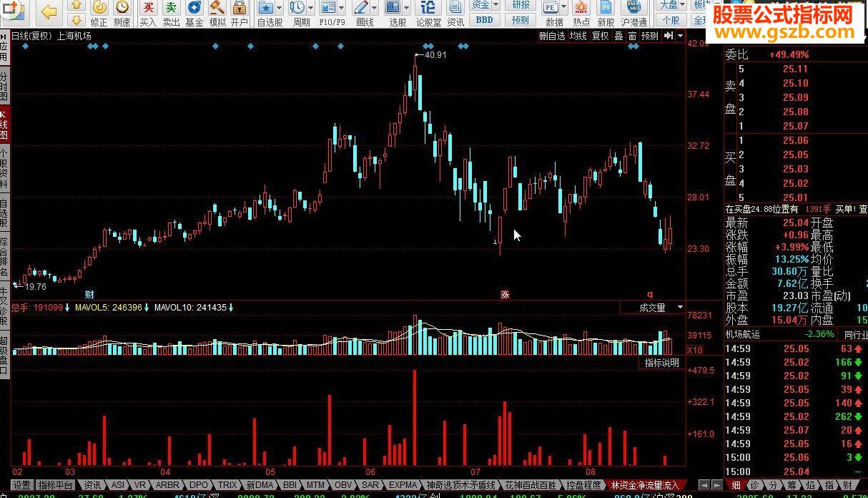Viewport: 868px width, 498px height.
Task: Select the 神奇逃顶术矛盾线 indicator tab
Action: pyautogui.click(x=460, y=485)
